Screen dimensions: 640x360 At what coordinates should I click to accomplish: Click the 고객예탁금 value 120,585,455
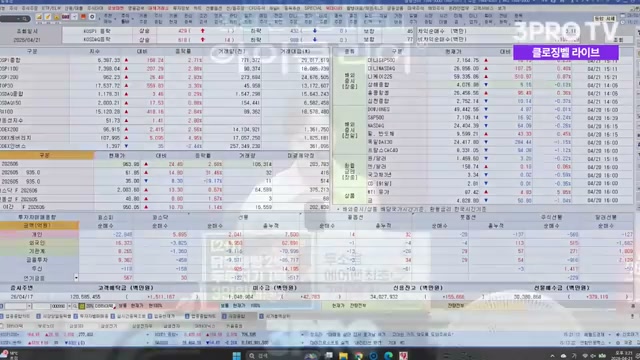(85, 297)
